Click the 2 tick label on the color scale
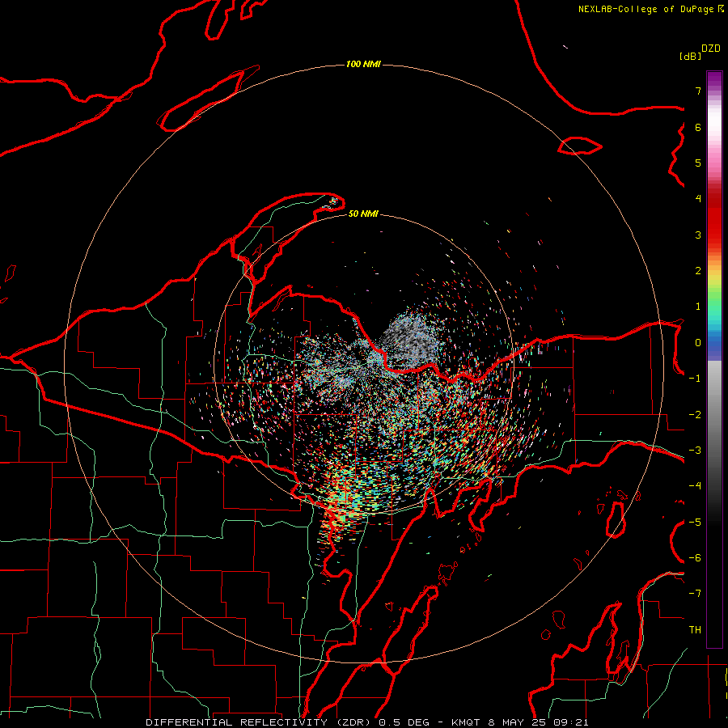The width and height of the screenshot is (728, 728). [698, 271]
